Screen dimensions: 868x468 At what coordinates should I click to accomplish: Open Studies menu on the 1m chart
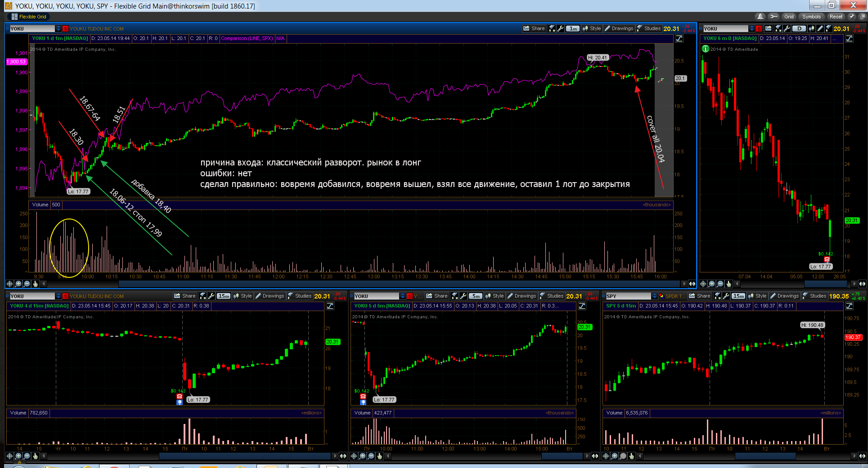[x=649, y=28]
